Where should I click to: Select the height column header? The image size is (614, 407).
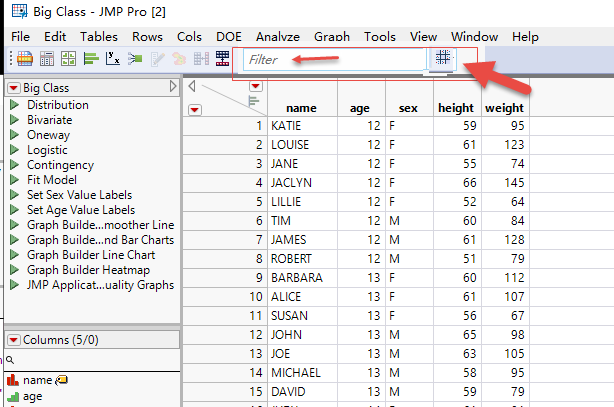coord(456,108)
